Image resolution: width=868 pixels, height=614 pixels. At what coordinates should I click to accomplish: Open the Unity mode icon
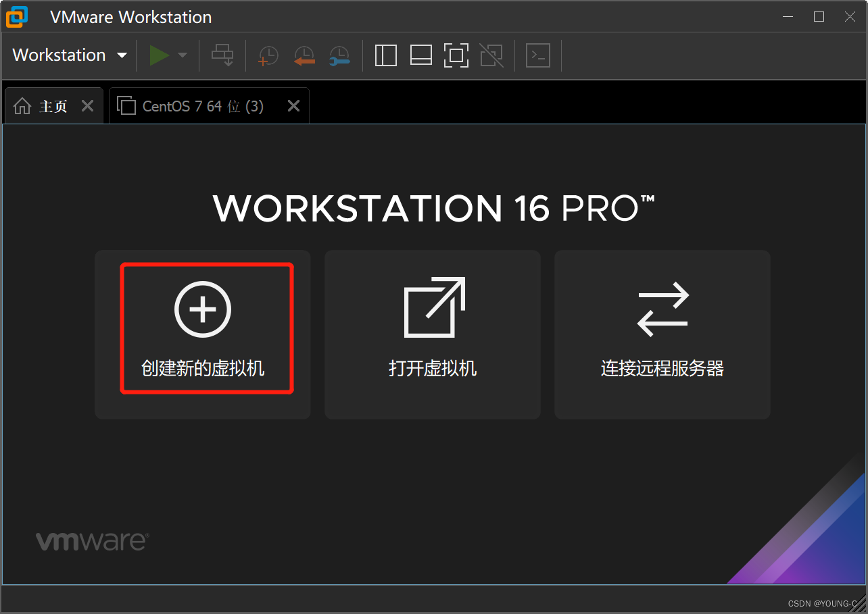(x=491, y=55)
